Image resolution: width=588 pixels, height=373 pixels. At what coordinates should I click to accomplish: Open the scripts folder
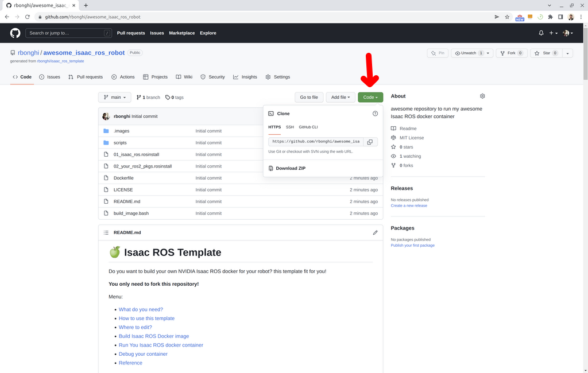[x=120, y=143]
